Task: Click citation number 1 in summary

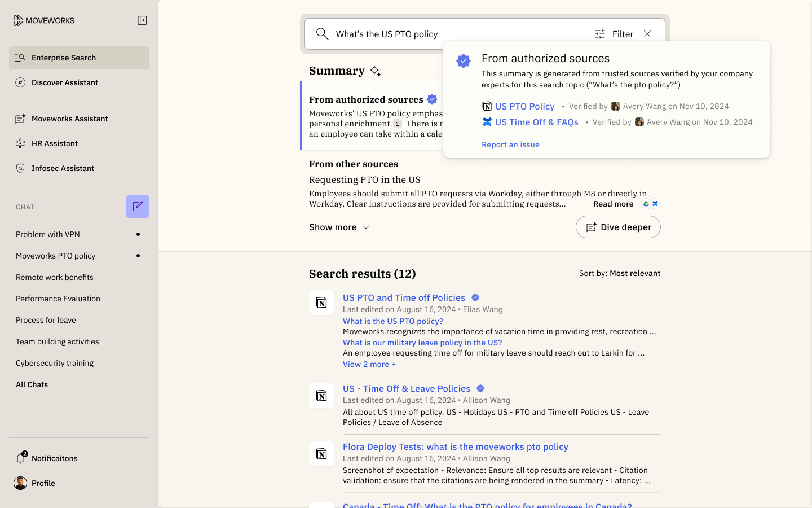Action: coord(398,124)
